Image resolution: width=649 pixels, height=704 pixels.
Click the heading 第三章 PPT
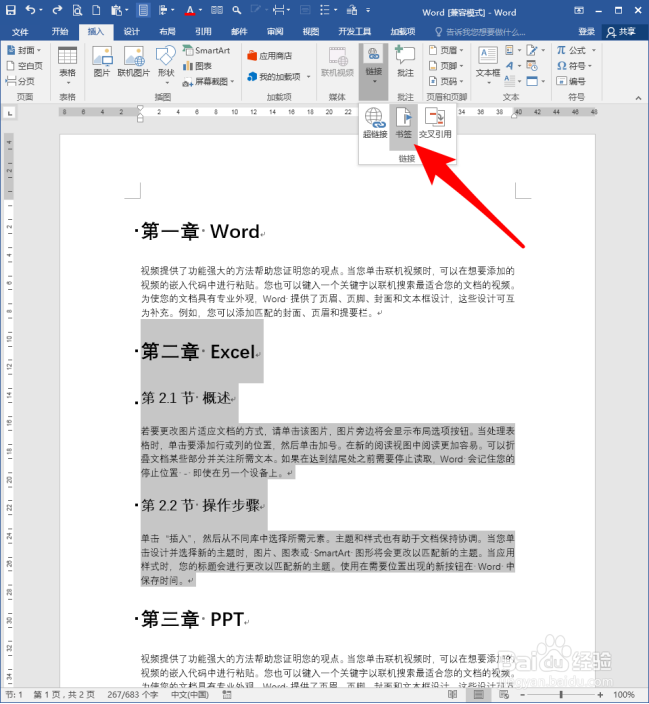193,619
